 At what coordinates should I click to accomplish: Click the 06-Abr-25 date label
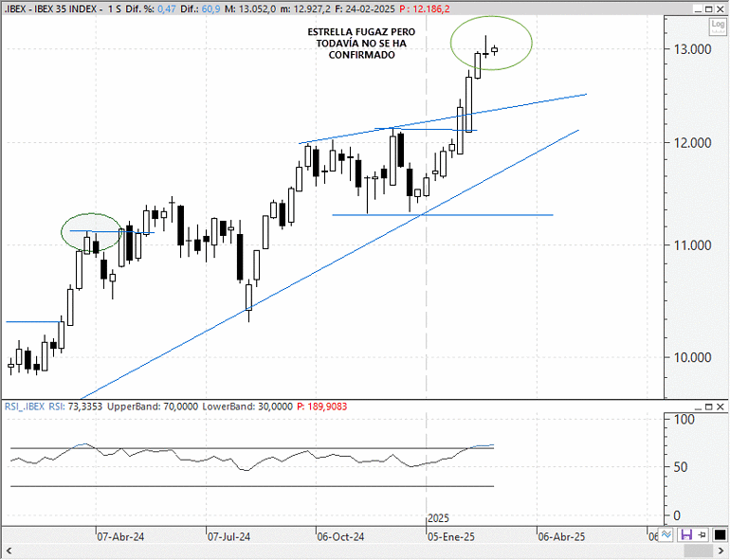pyautogui.click(x=561, y=536)
